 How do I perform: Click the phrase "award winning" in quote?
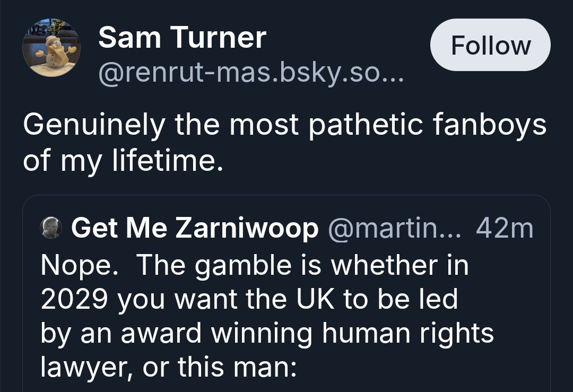click(202, 333)
